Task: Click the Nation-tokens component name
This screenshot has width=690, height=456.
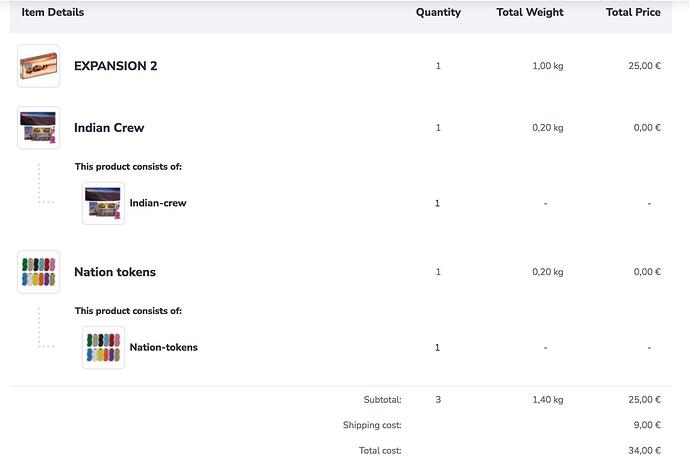Action: [x=164, y=347]
